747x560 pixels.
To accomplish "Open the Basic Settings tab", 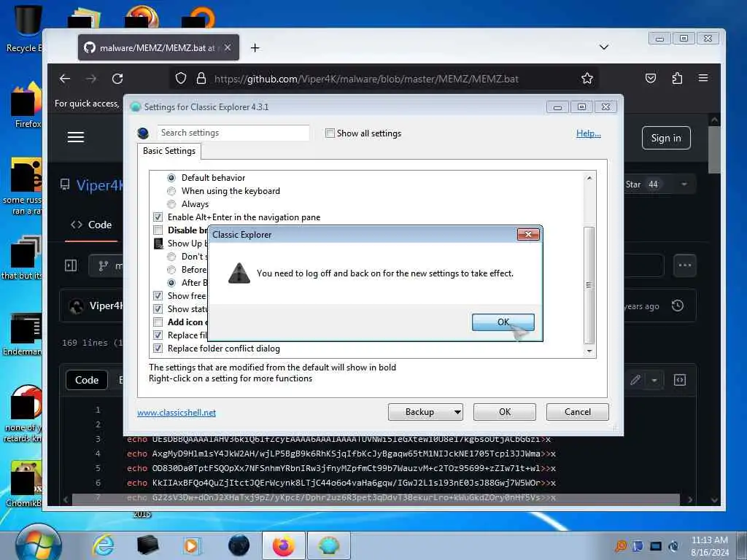I will [169, 151].
